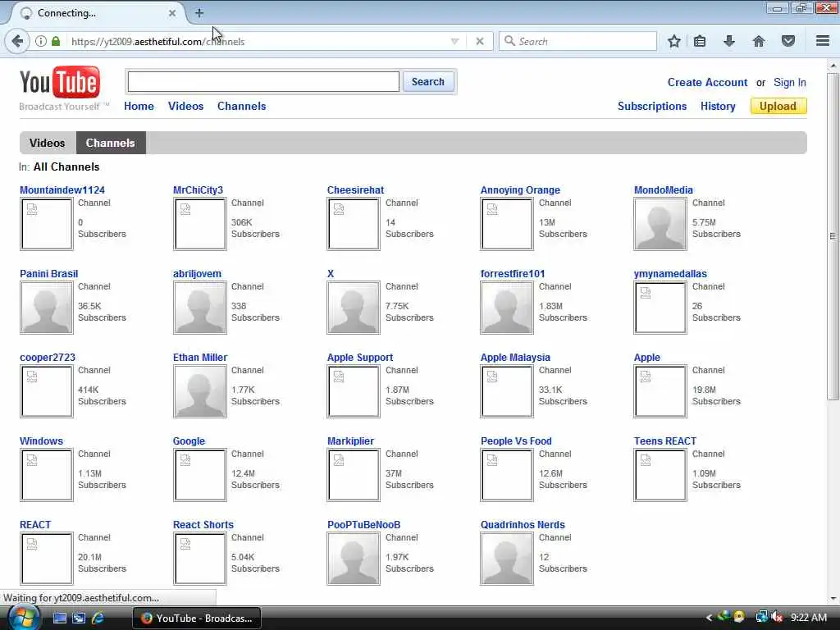The height and width of the screenshot is (630, 840).
Task: Open channel named X
Action: pyautogui.click(x=331, y=273)
